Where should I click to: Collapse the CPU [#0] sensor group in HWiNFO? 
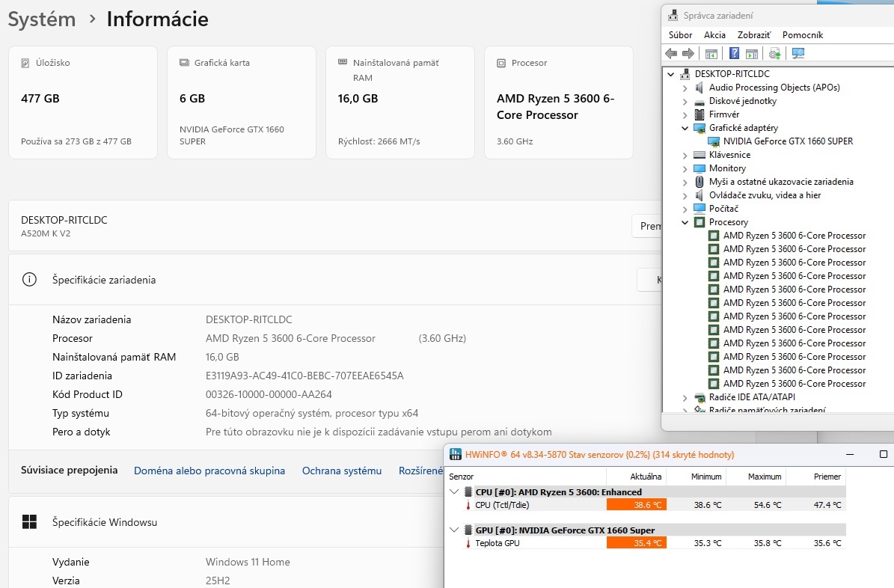pyautogui.click(x=453, y=492)
